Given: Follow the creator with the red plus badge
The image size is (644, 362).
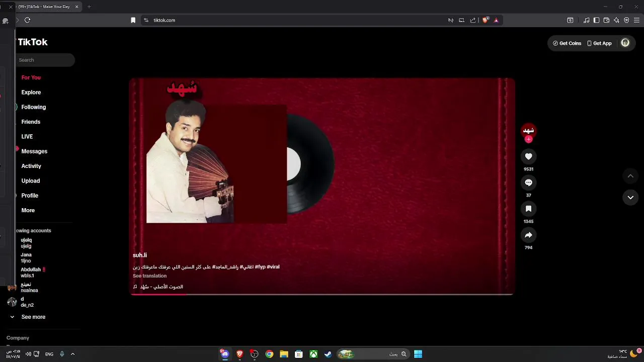Looking at the screenshot, I should point(528,139).
